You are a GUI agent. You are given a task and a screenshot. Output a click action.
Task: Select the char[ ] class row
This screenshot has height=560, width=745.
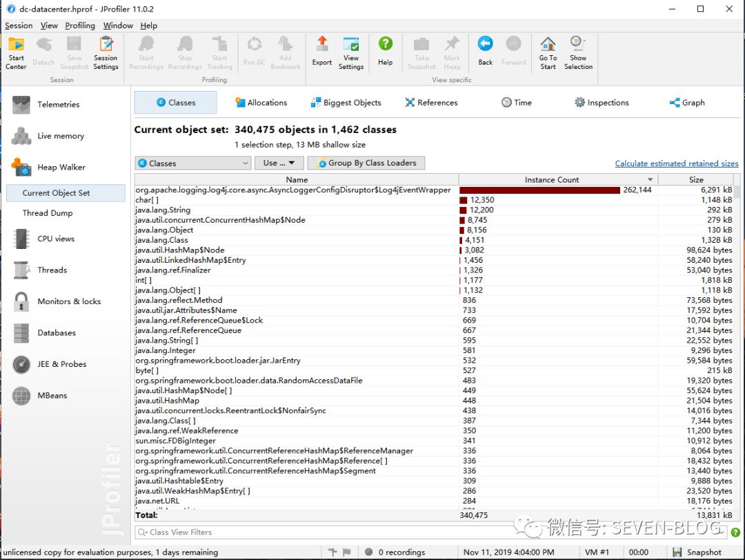click(x=434, y=200)
